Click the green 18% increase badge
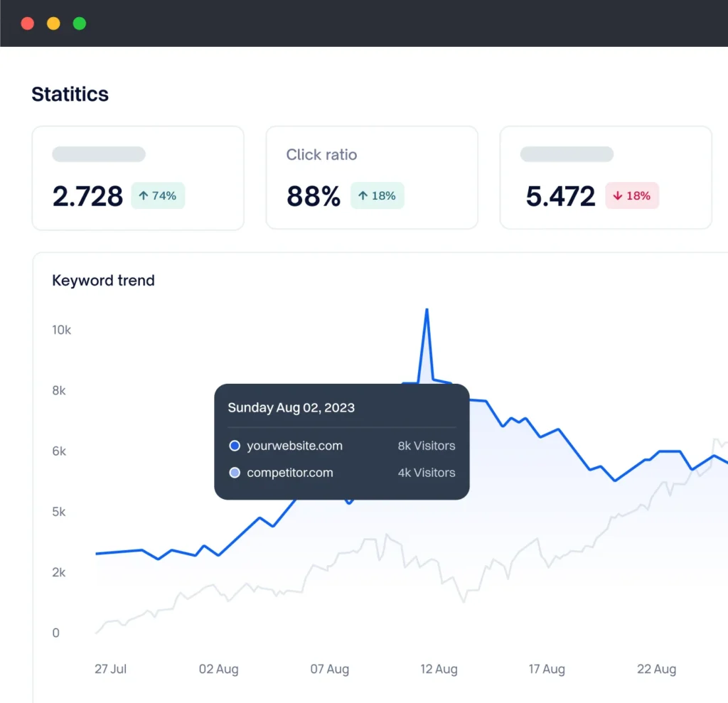This screenshot has width=728, height=703. (x=377, y=195)
